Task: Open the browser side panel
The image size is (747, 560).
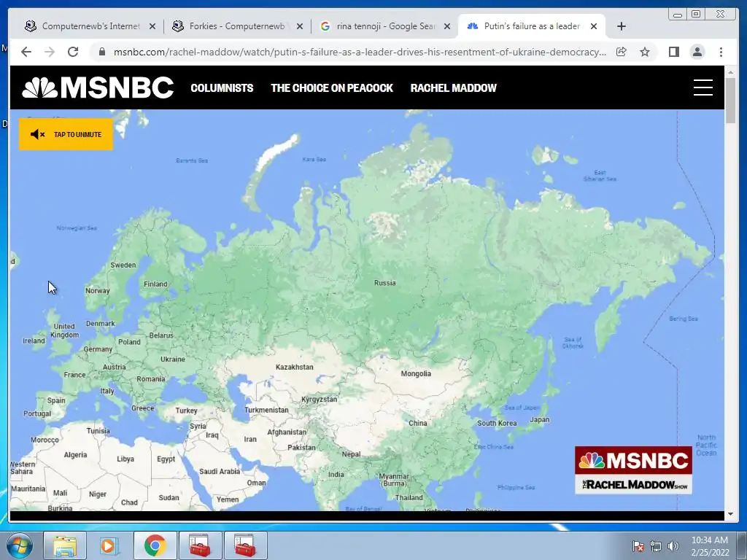Action: pos(673,52)
